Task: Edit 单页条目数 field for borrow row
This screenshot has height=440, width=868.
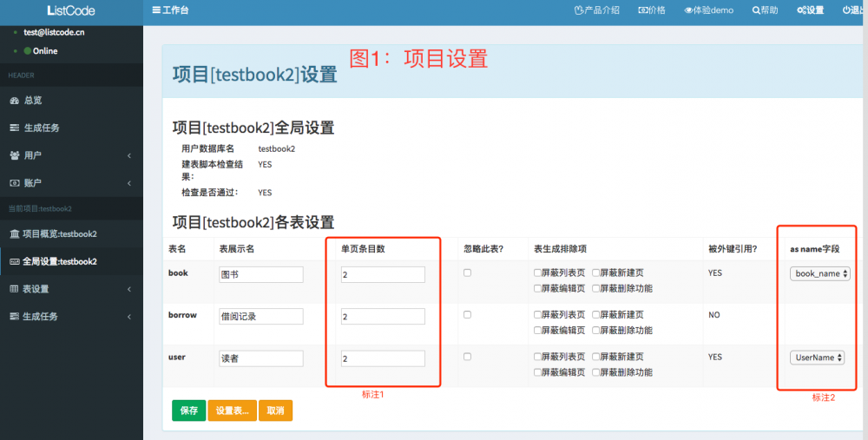Action: (383, 317)
